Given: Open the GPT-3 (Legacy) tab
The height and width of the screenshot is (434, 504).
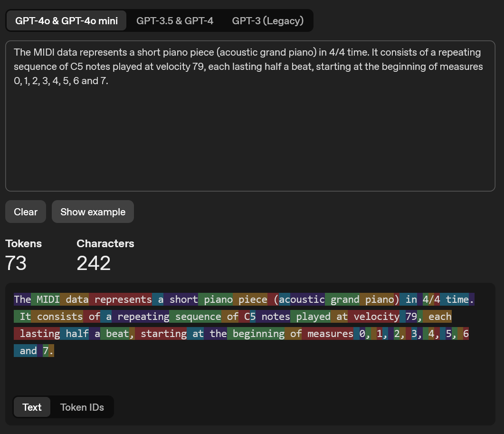Looking at the screenshot, I should tap(267, 20).
